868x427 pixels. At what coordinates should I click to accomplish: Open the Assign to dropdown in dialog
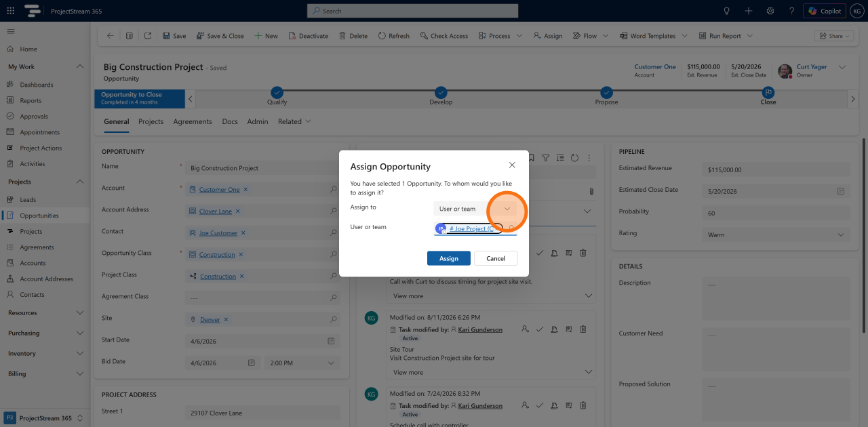(x=475, y=209)
